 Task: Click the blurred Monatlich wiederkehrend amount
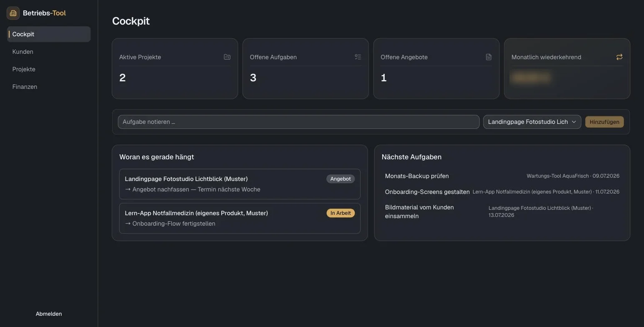531,78
